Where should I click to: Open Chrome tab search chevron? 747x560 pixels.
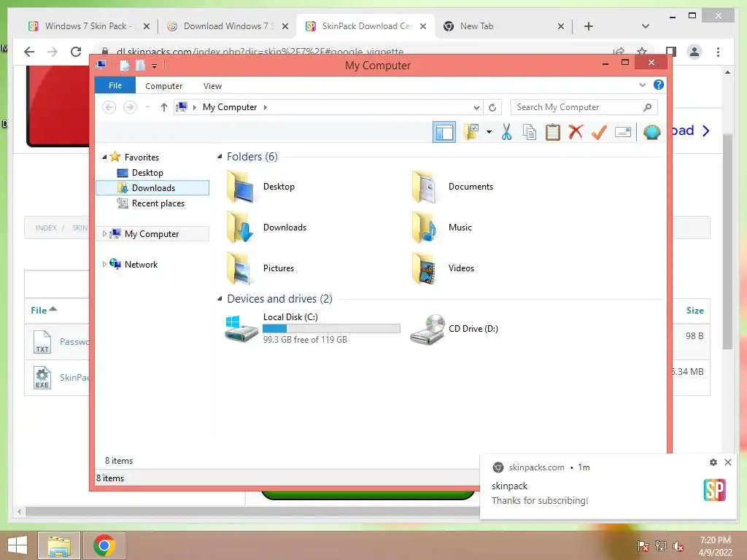[x=645, y=26]
